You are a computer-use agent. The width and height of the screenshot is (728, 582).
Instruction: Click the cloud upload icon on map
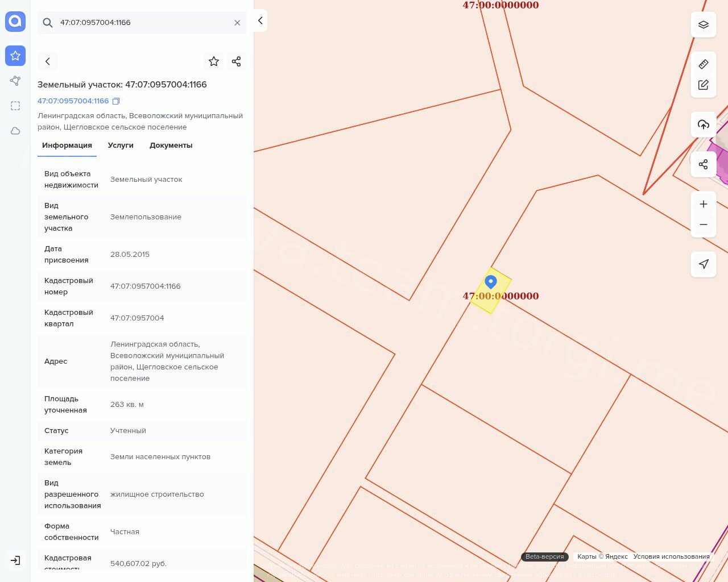[x=704, y=124]
